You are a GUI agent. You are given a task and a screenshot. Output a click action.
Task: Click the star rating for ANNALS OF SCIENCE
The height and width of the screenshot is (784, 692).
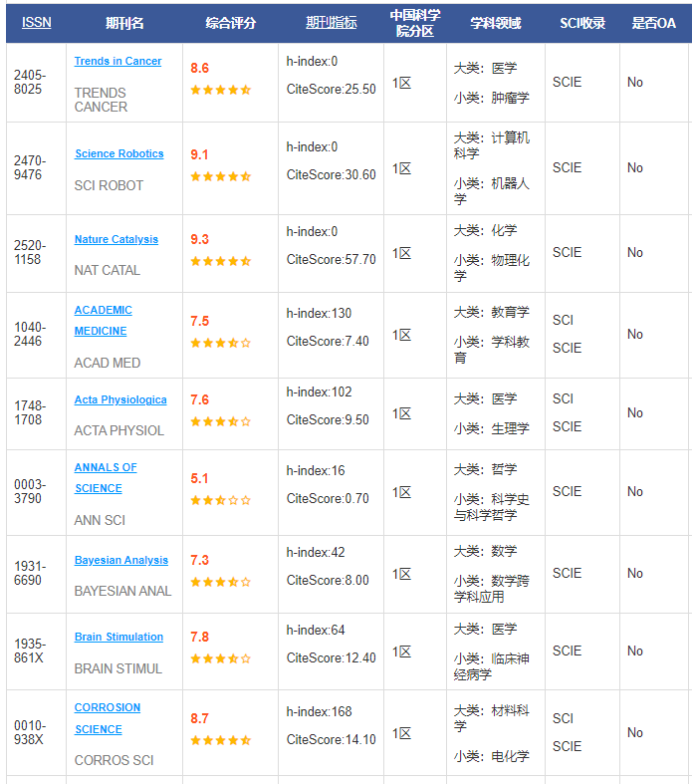[220, 500]
